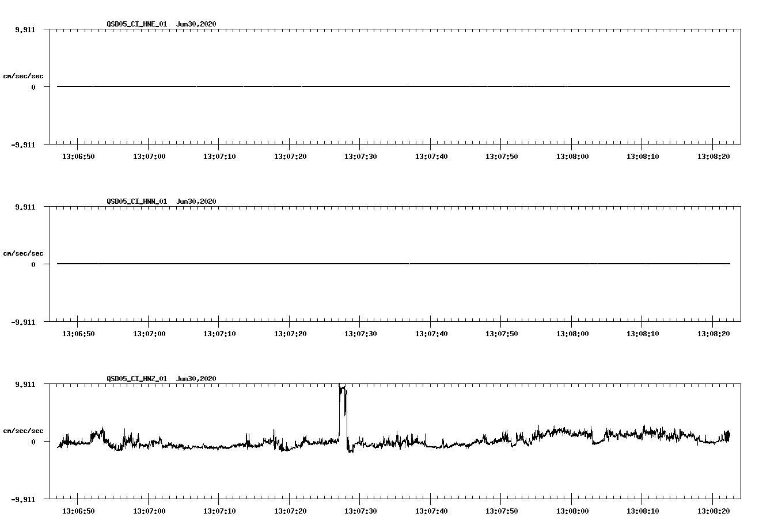Click 13:08:10 time label under HNN plot
The image size is (782, 532).
pyautogui.click(x=643, y=334)
